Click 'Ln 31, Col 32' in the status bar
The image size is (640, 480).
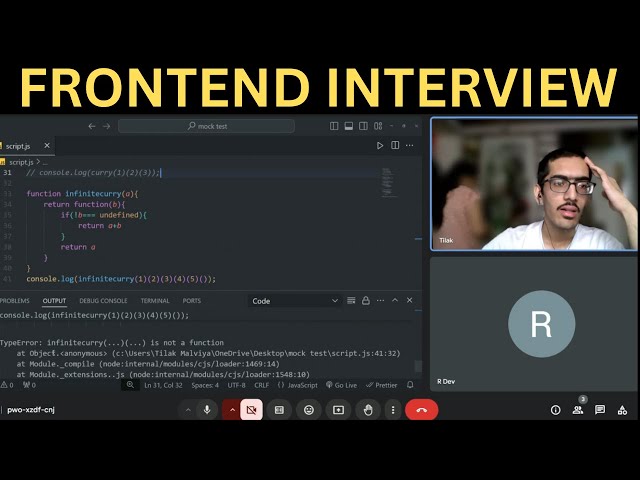tap(163, 385)
